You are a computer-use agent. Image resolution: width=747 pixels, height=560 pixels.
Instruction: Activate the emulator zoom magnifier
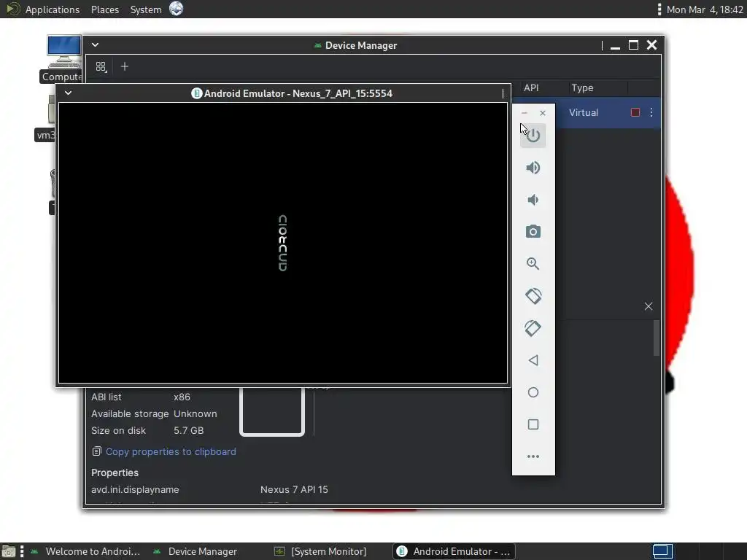tap(533, 264)
